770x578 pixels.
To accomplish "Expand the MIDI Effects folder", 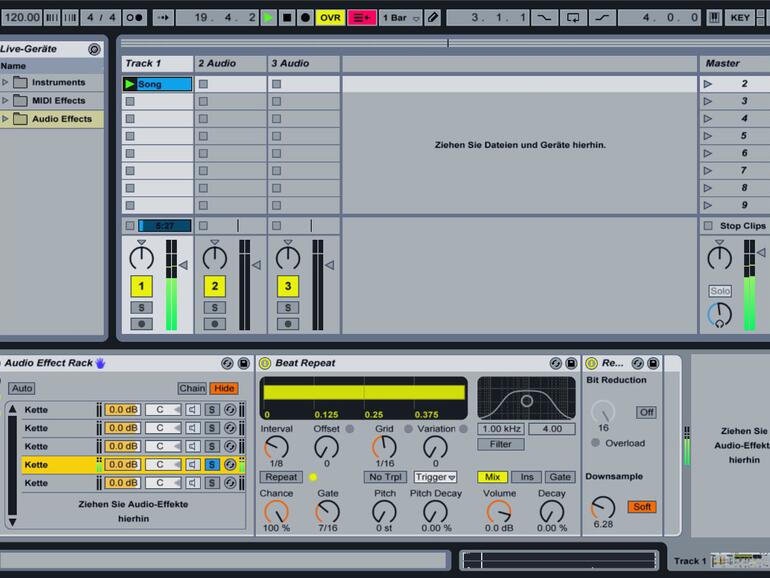I will pos(5,100).
